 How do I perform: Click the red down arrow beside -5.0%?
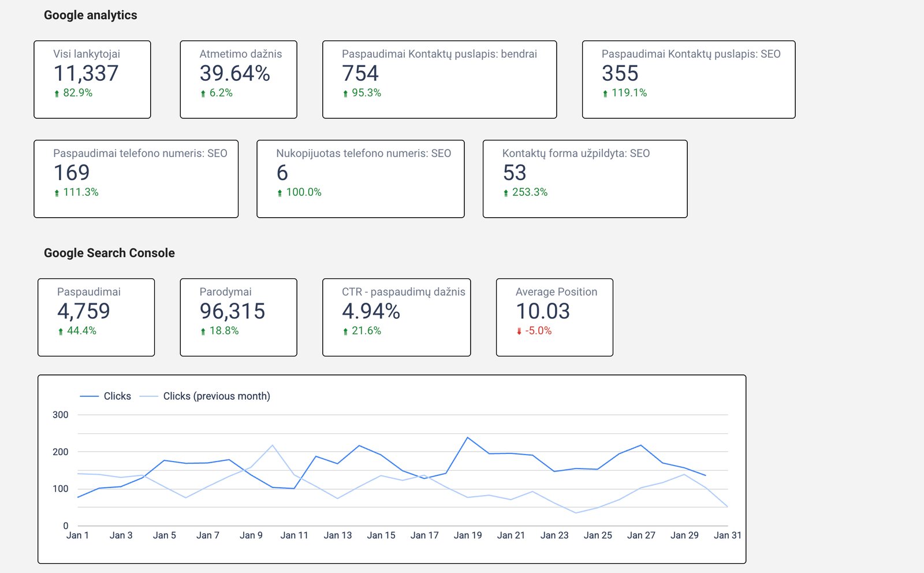(x=519, y=332)
